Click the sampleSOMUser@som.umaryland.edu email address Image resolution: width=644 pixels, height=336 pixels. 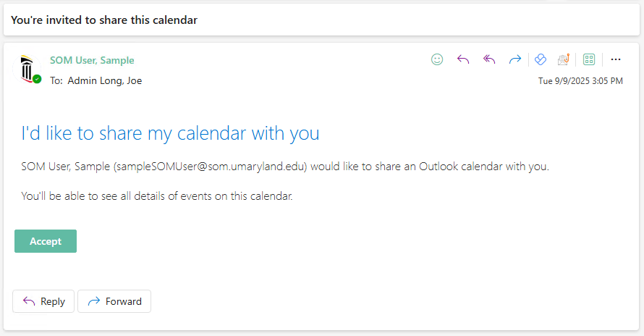(210, 167)
